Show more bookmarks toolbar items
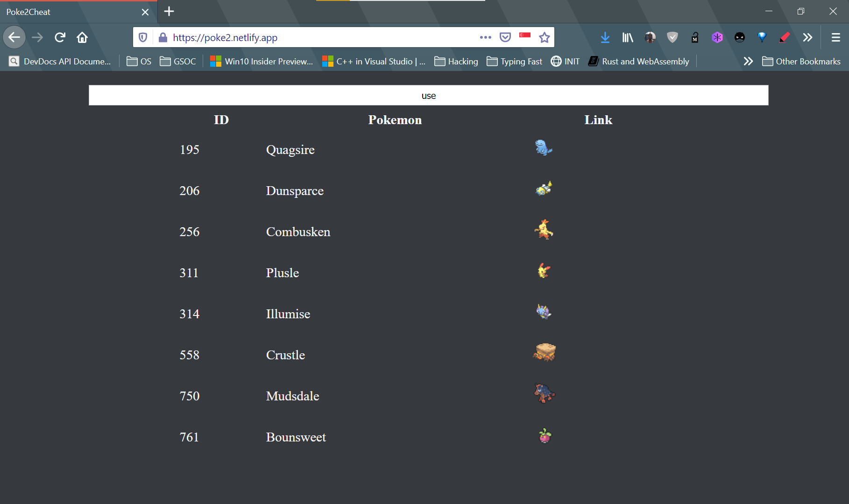 tap(748, 61)
